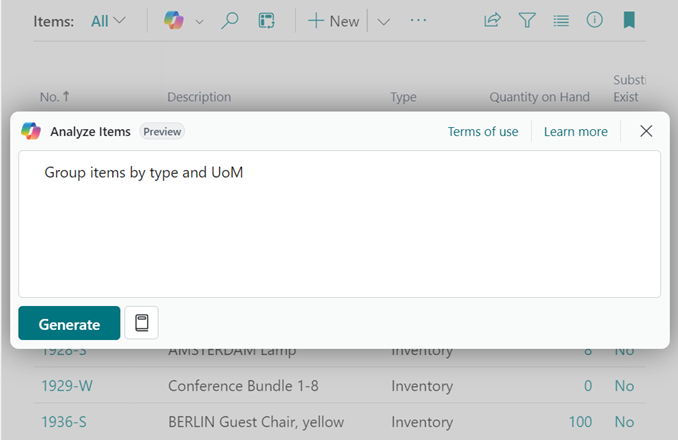
Task: Toggle the analysis mode icon
Action: point(266,20)
